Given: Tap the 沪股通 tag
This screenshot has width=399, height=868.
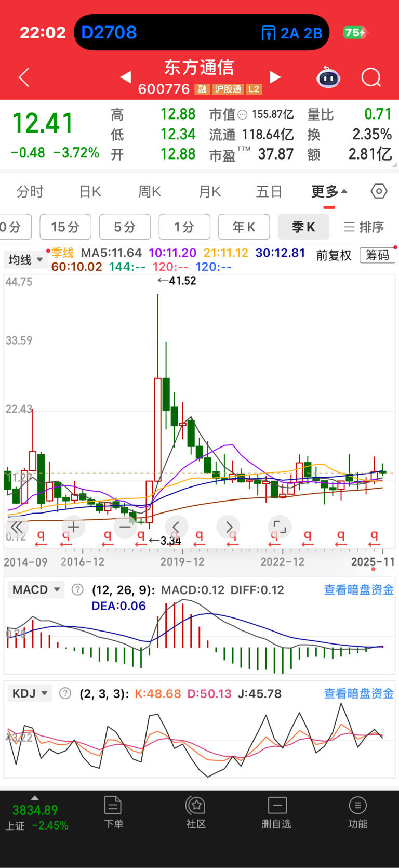Looking at the screenshot, I should [x=228, y=89].
